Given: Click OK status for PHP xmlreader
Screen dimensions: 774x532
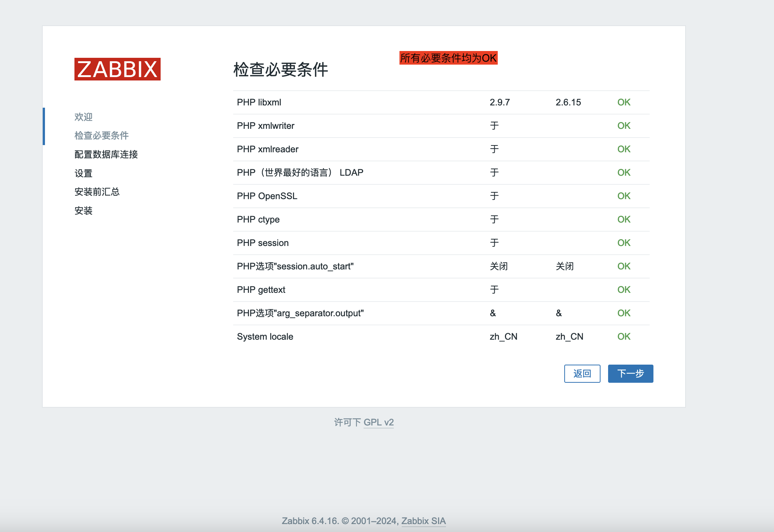Looking at the screenshot, I should point(624,149).
